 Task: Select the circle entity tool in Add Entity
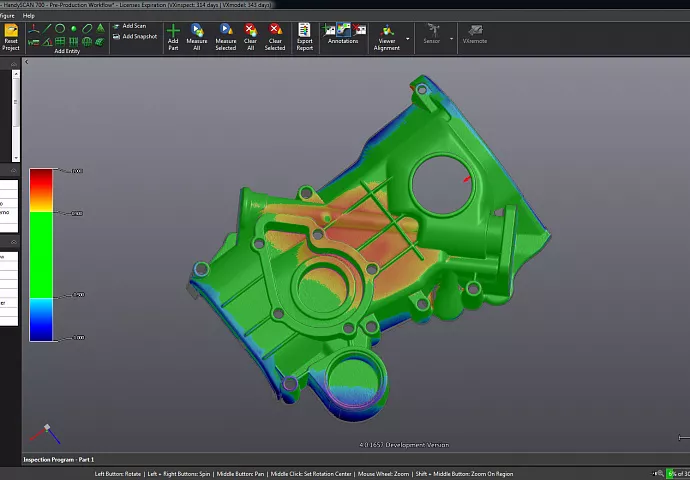(x=60, y=29)
